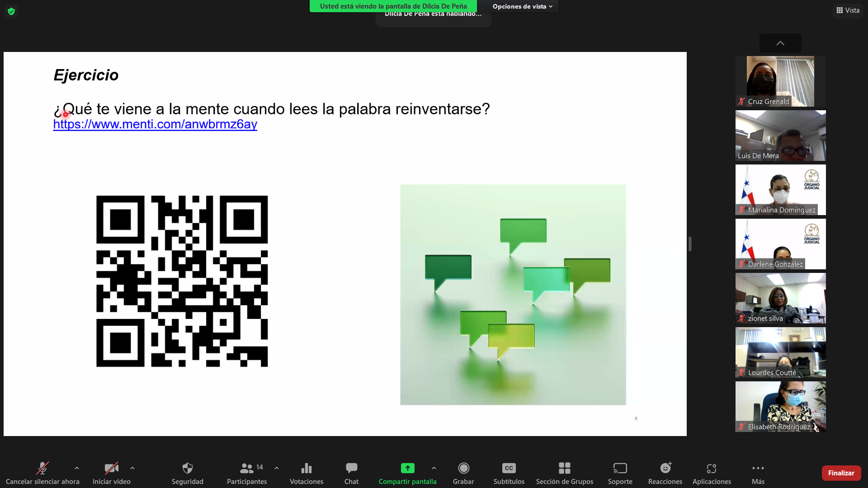Select Darlene González video thumbnail
868x488 pixels.
coord(780,244)
